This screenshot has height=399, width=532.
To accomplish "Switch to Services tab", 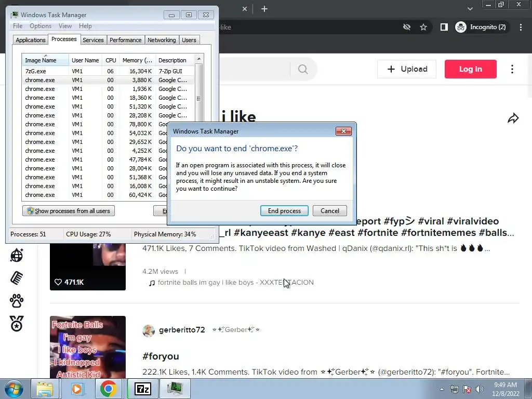I will [x=93, y=40].
